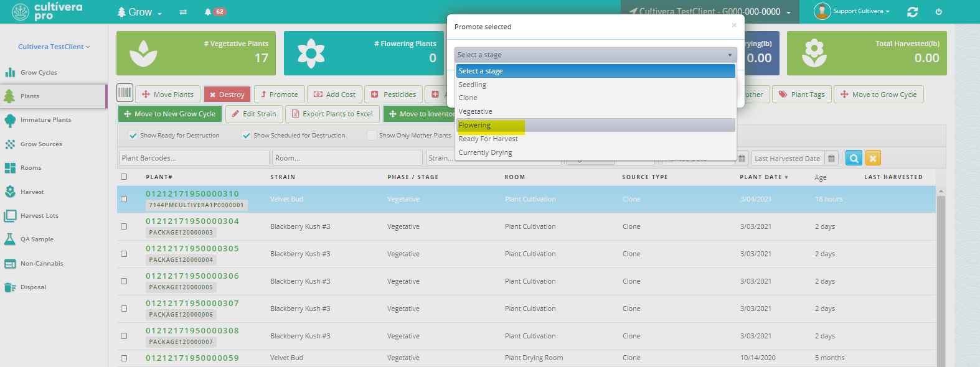Check the row for plant 01212171950000304
Viewport: 980px width, 367px height.
[x=124, y=226]
